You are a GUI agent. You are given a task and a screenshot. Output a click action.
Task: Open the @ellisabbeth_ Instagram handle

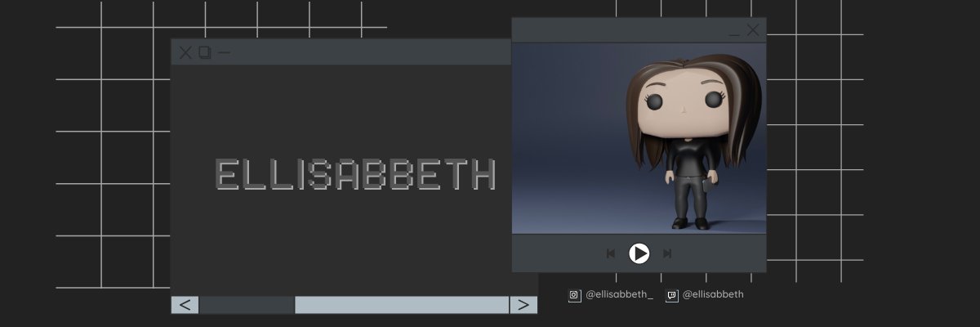(x=620, y=294)
